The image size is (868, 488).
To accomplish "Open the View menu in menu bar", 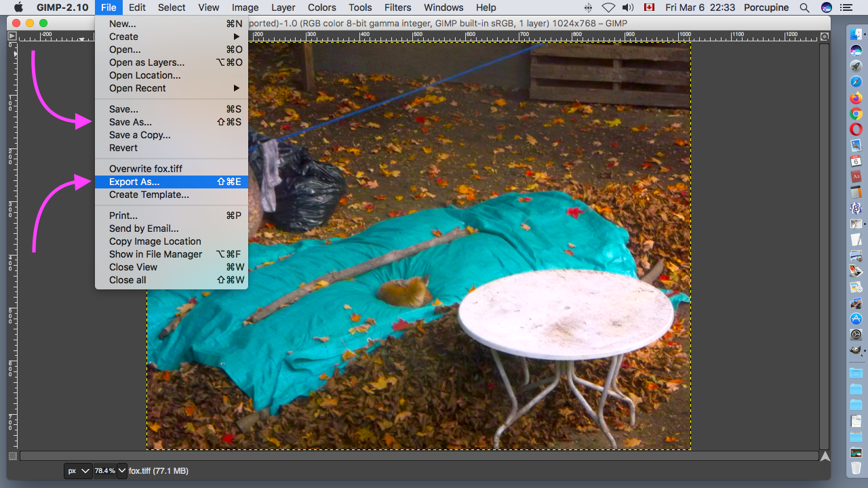I will click(x=208, y=7).
